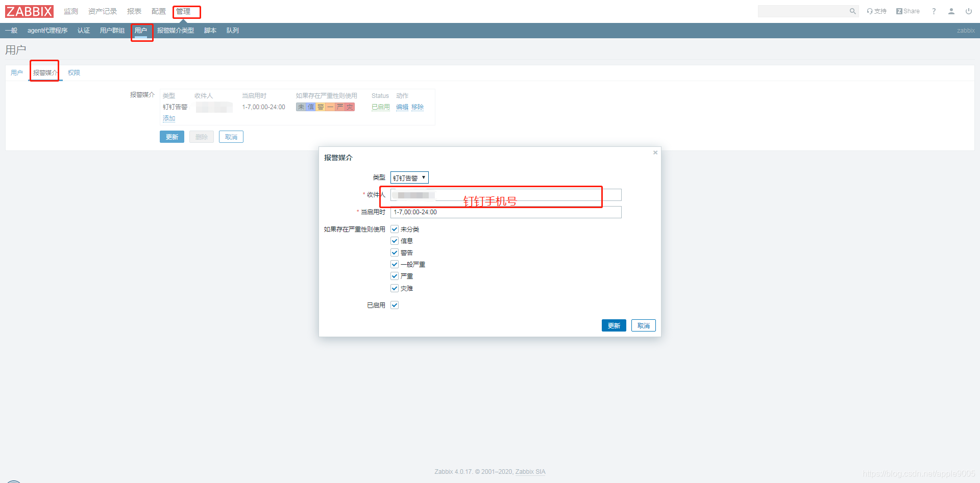Open the 配置 menu
Image resolution: width=980 pixels, height=483 pixels.
tap(159, 11)
